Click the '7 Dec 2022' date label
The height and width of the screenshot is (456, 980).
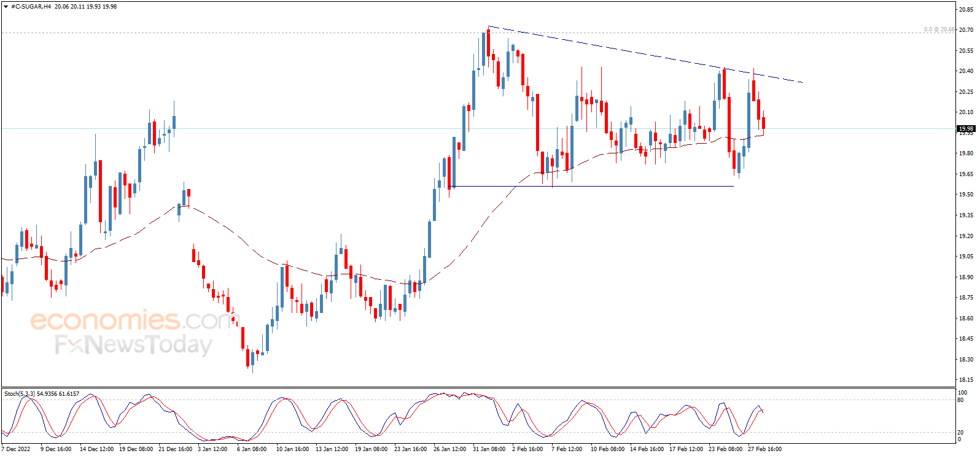tap(16, 449)
